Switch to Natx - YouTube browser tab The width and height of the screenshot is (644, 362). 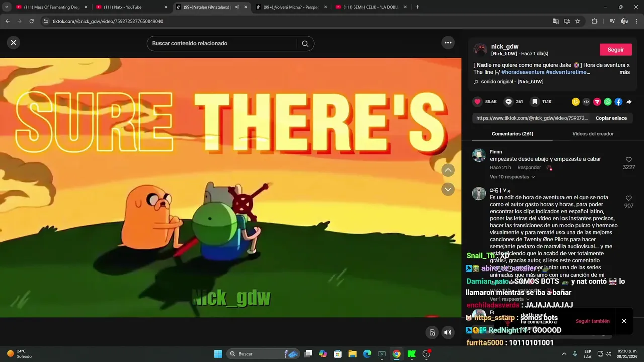(131, 7)
